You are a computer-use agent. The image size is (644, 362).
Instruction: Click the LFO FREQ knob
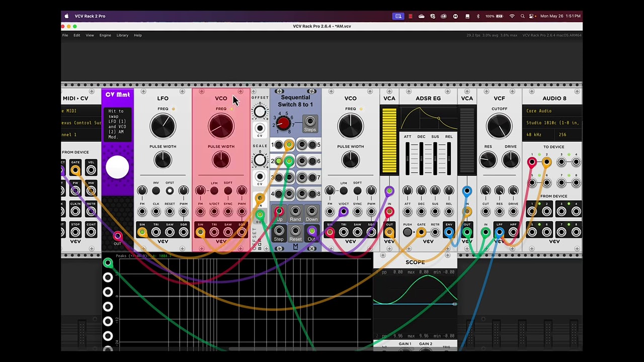[163, 126]
